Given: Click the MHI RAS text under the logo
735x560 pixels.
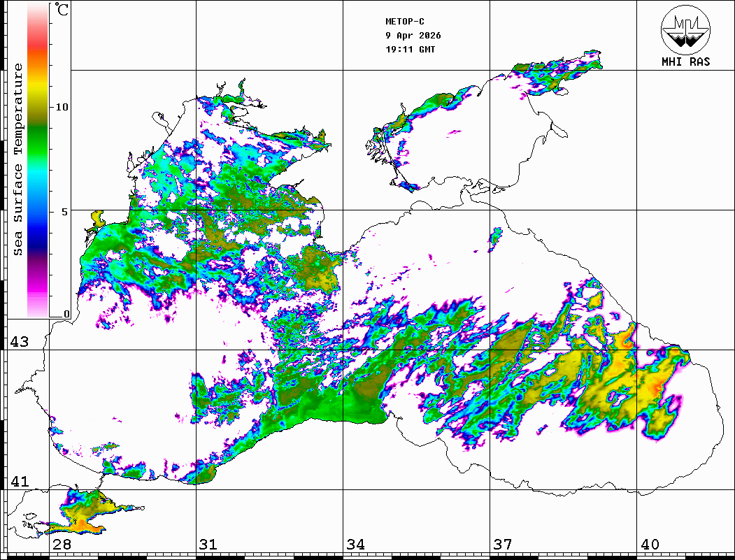Looking at the screenshot, I should [685, 62].
